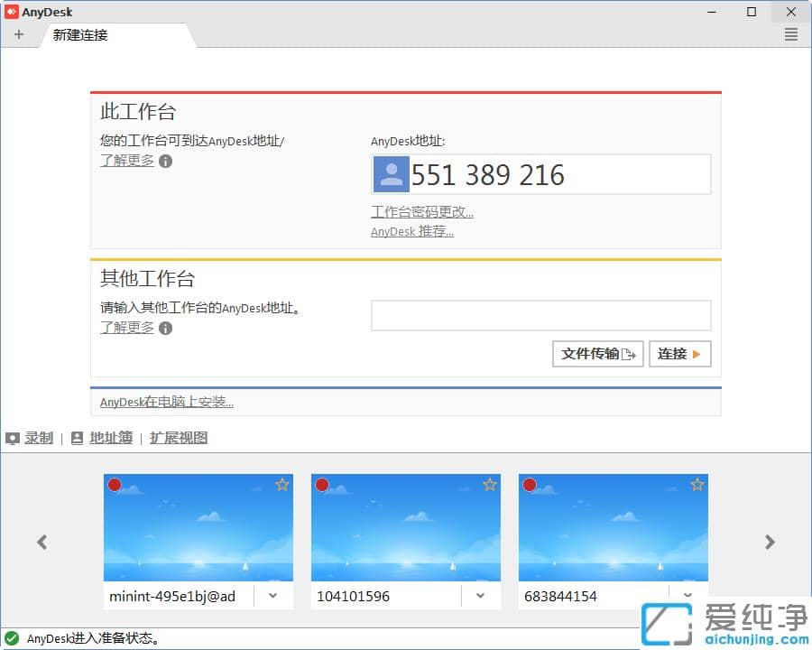Open the 工作台密码更改 password change link
This screenshot has height=650, width=812.
point(422,211)
